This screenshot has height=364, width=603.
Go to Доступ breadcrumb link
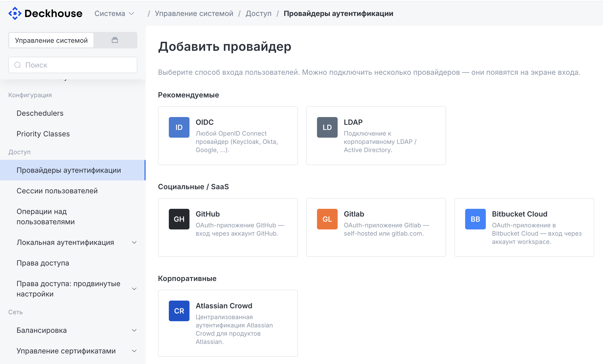click(258, 13)
